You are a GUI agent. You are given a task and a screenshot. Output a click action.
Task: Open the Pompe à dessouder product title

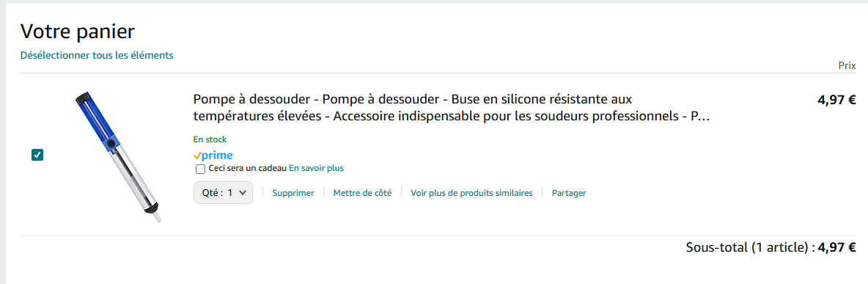(451, 109)
